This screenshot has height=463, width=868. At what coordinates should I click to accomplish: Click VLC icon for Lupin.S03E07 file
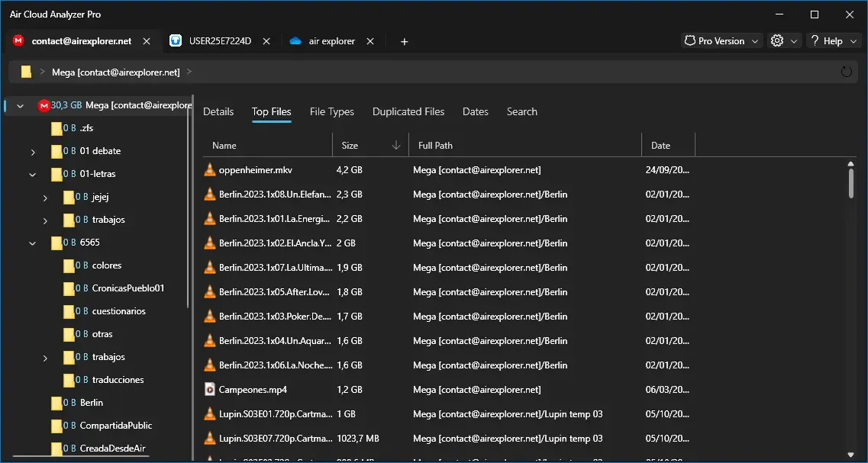tap(210, 438)
